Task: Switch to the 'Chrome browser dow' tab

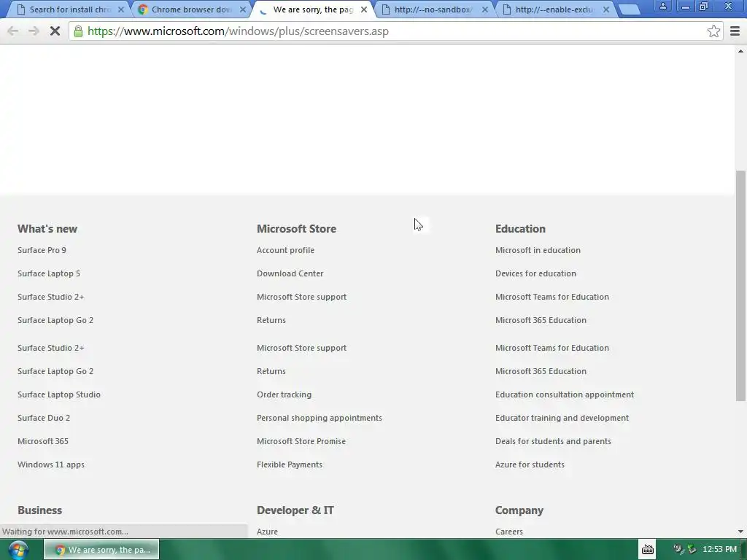Action: [x=190, y=9]
